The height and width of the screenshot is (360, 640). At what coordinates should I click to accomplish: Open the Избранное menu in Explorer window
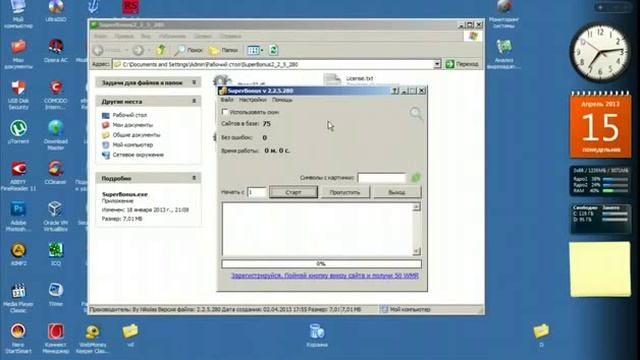click(x=172, y=36)
